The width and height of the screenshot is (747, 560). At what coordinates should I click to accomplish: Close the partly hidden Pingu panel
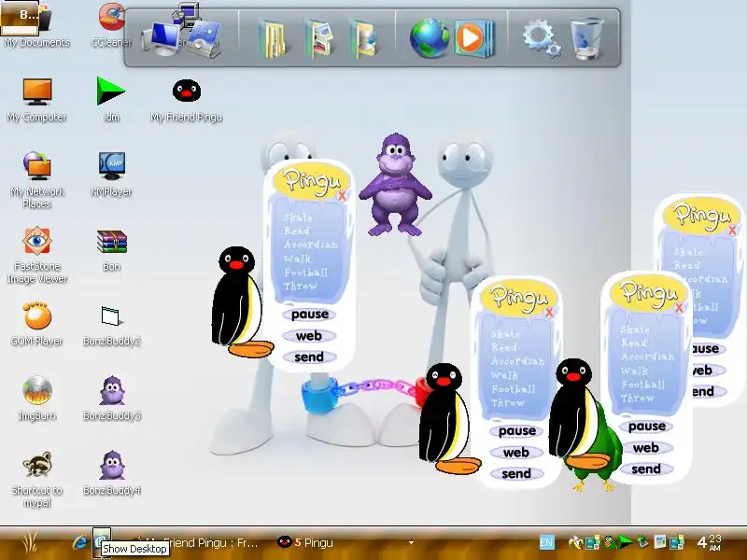click(733, 231)
